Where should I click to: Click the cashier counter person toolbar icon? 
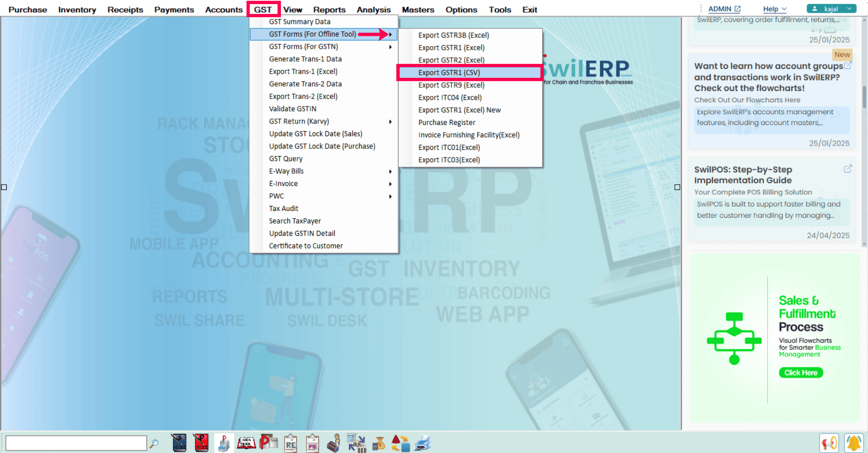coord(334,443)
